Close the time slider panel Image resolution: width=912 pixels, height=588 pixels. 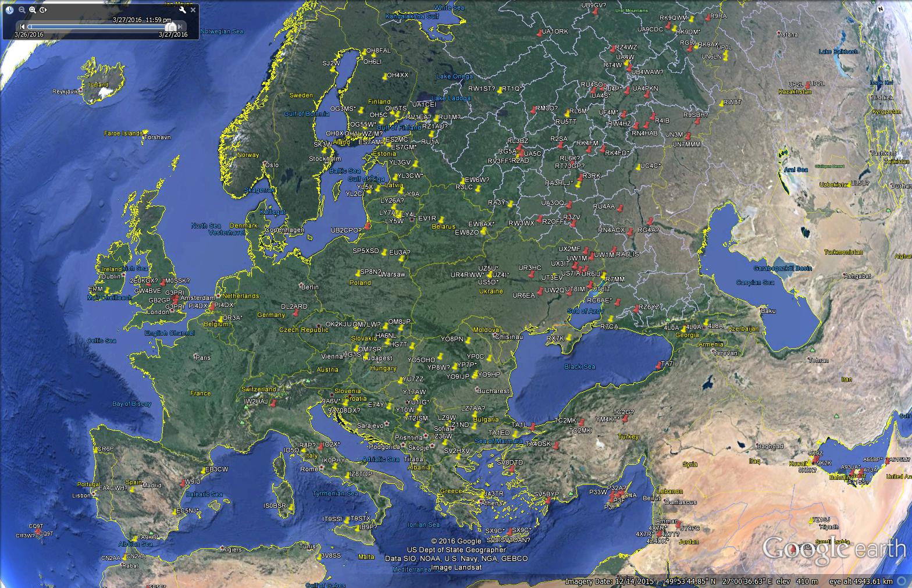194,10
